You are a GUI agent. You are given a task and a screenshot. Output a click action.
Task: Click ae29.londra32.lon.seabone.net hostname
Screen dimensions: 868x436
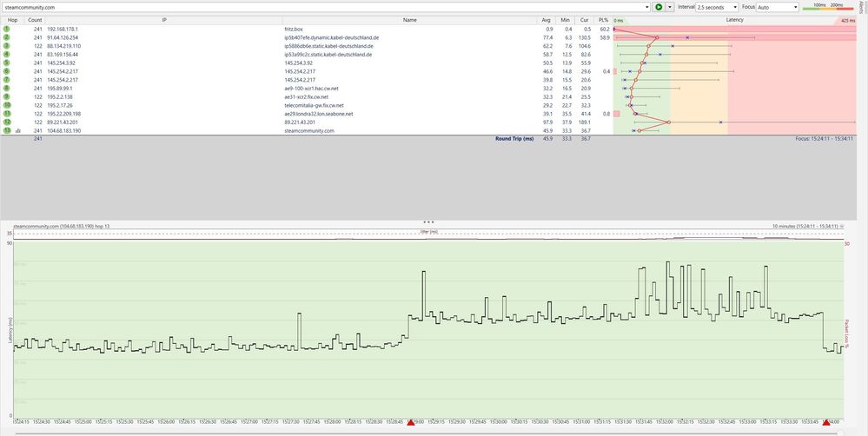coord(319,114)
